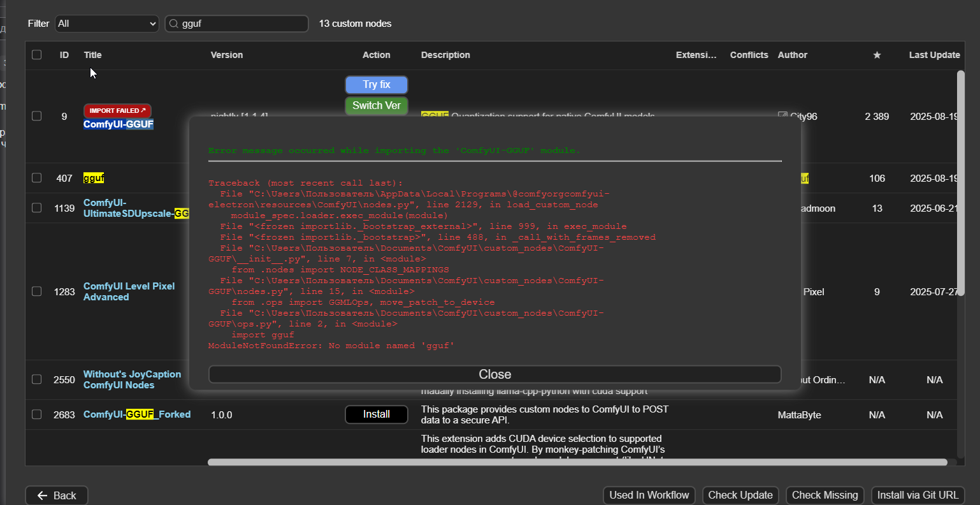The width and height of the screenshot is (980, 505).
Task: Open the ComfyUI-GGUF title link
Action: tap(119, 124)
